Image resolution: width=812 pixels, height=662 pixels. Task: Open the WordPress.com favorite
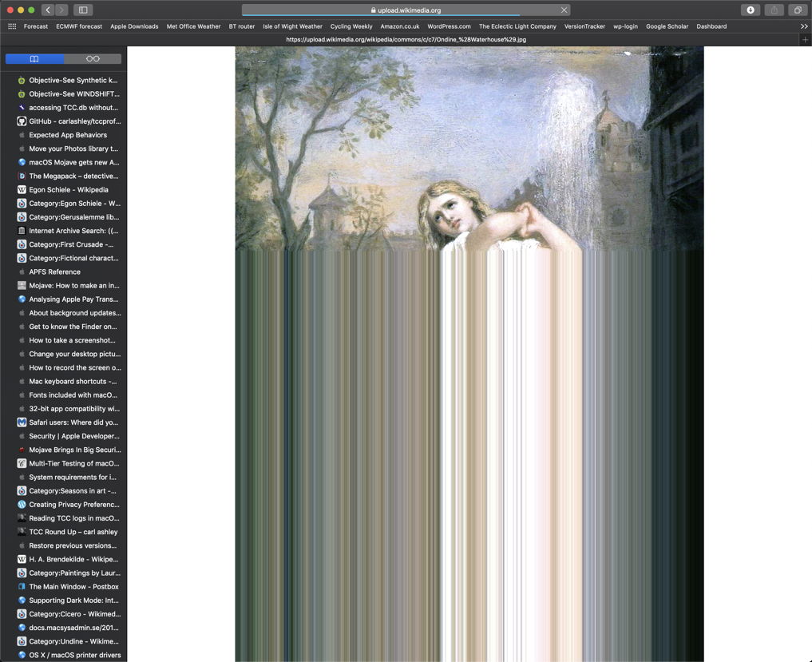coord(449,26)
